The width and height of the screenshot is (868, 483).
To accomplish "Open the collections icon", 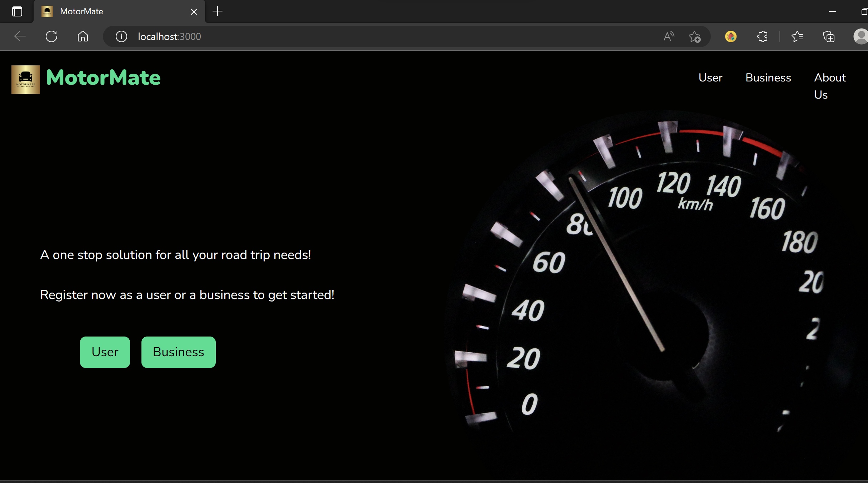I will (828, 36).
